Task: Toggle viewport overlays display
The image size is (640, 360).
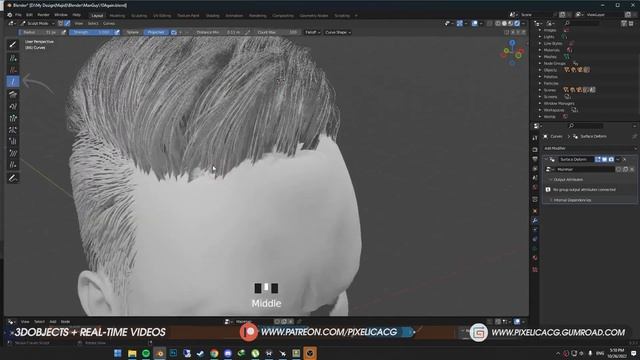Action: 475,24
